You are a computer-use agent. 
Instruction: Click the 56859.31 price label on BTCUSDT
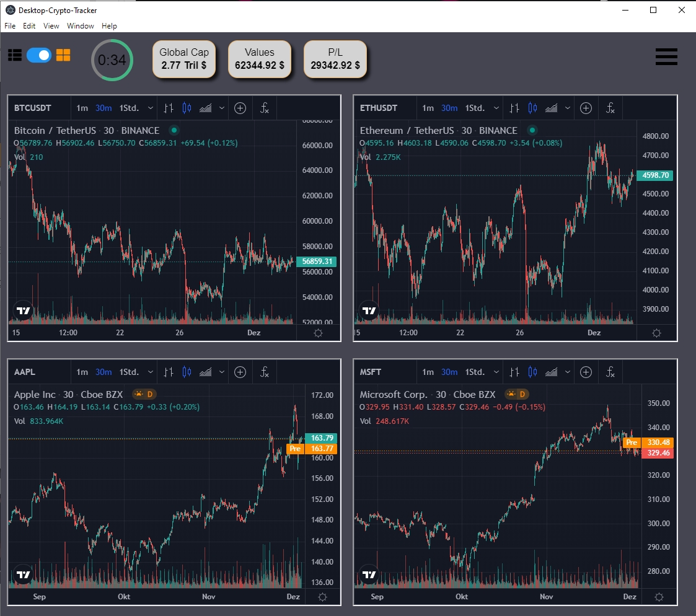click(x=317, y=262)
